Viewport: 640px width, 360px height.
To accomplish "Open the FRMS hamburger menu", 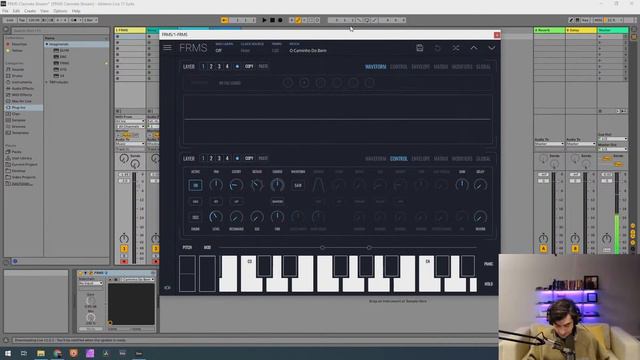I will pos(167,48).
